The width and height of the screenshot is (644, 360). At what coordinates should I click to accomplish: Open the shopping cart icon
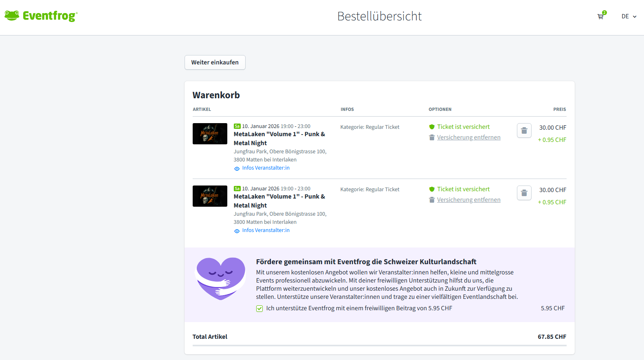[600, 17]
